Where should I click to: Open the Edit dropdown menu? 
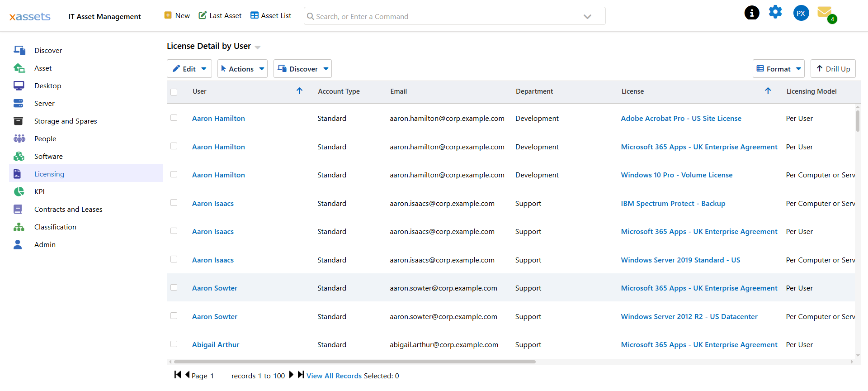point(189,69)
